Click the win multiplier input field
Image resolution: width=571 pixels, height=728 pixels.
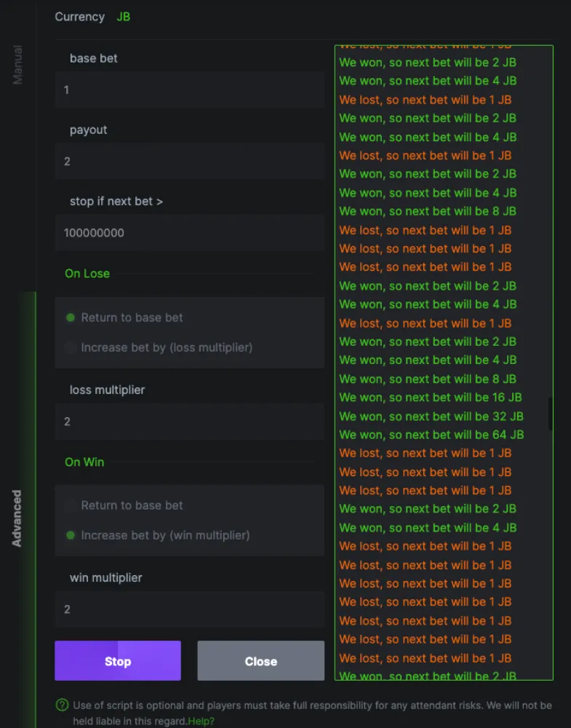coord(189,609)
